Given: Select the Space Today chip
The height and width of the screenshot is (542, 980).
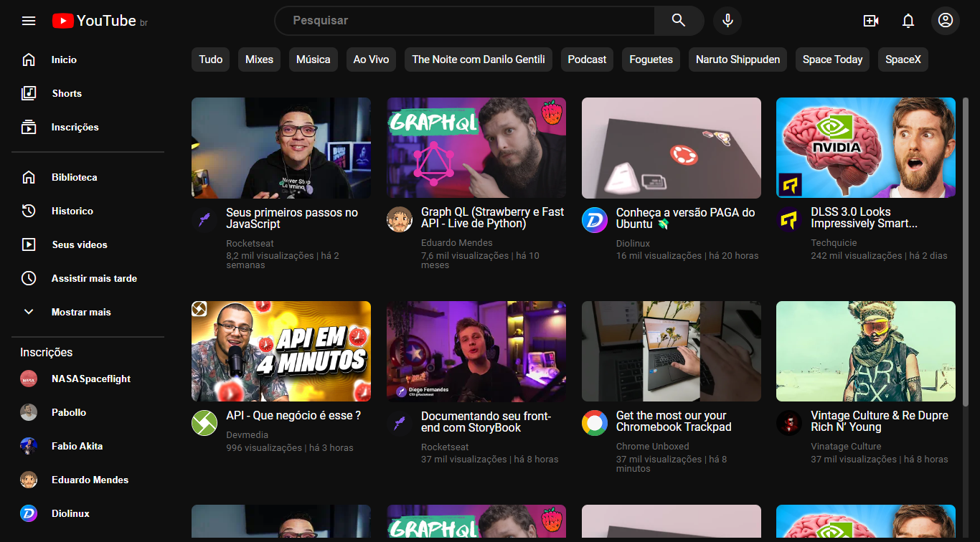Looking at the screenshot, I should (832, 60).
